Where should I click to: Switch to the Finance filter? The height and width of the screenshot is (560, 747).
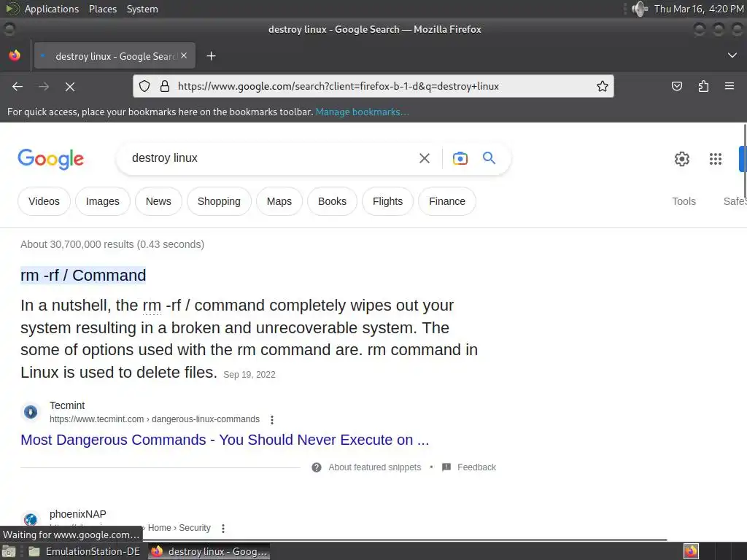[447, 201]
